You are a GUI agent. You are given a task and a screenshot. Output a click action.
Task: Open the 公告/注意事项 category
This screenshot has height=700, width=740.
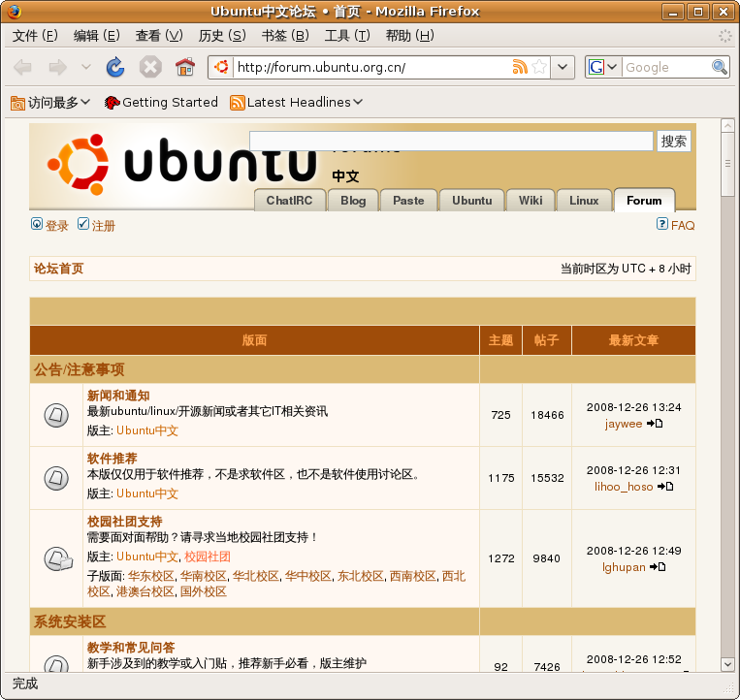point(80,369)
